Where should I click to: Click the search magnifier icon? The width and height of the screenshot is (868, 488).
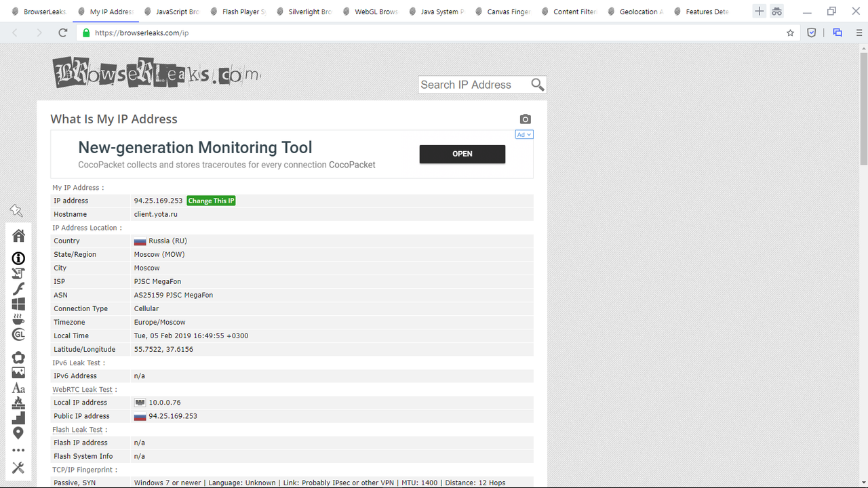[x=538, y=85]
